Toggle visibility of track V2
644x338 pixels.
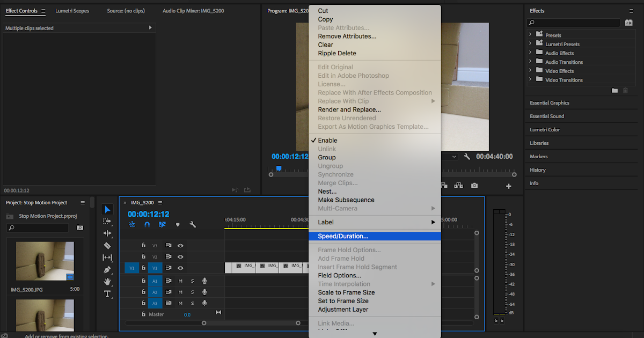pos(181,256)
